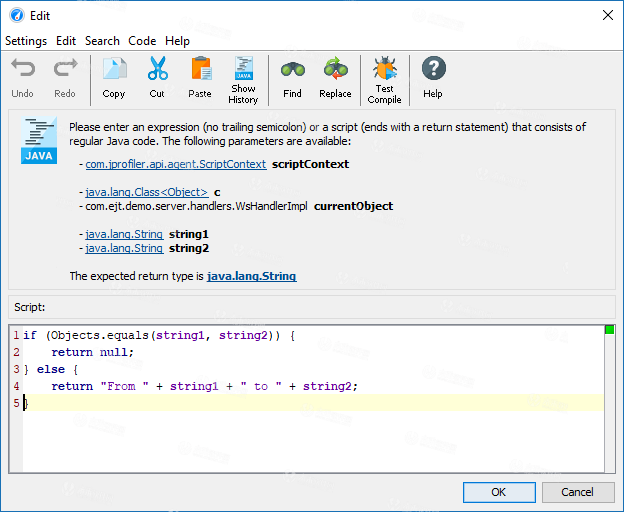Screen dimensions: 624x512
Task: Click the Undo toolbar icon
Action: pyautogui.click(x=22, y=70)
